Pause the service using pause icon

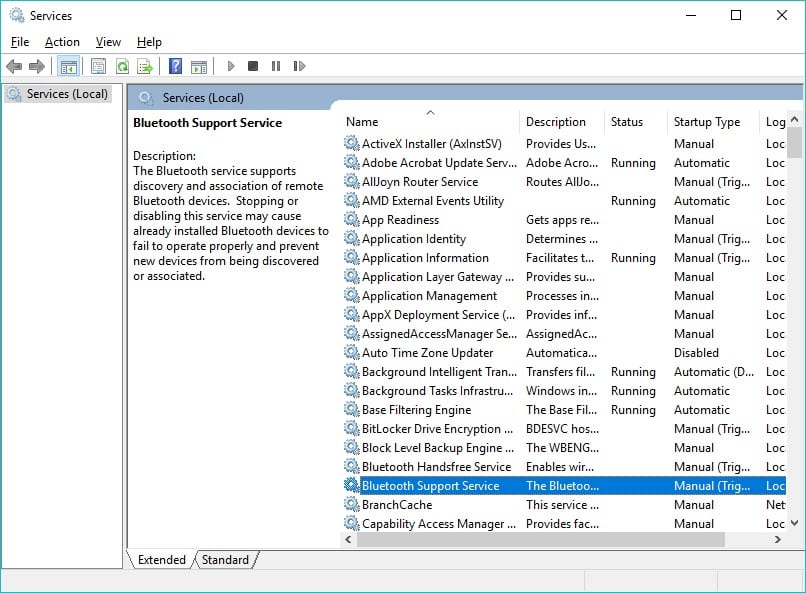[x=276, y=66]
